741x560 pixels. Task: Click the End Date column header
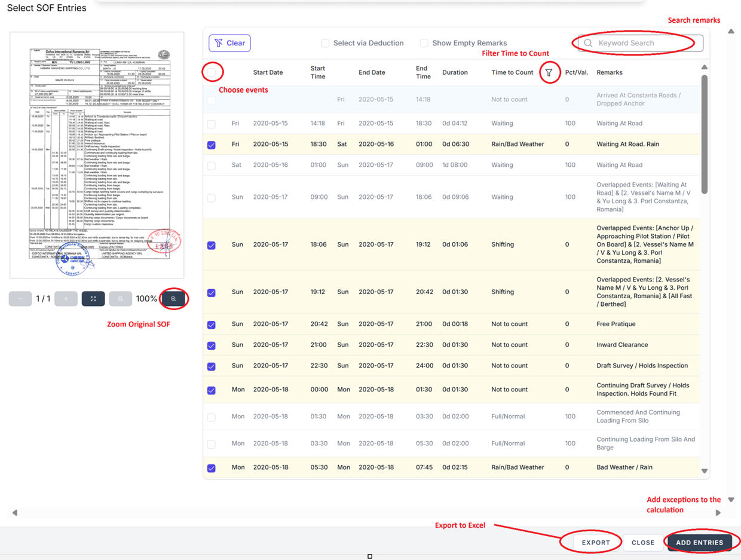372,72
